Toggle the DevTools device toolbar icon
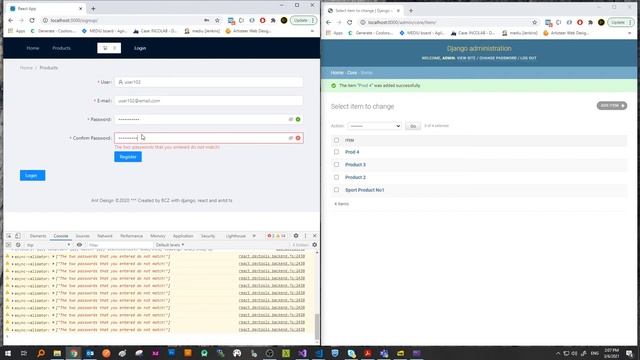The height and width of the screenshot is (360, 640). click(x=18, y=236)
